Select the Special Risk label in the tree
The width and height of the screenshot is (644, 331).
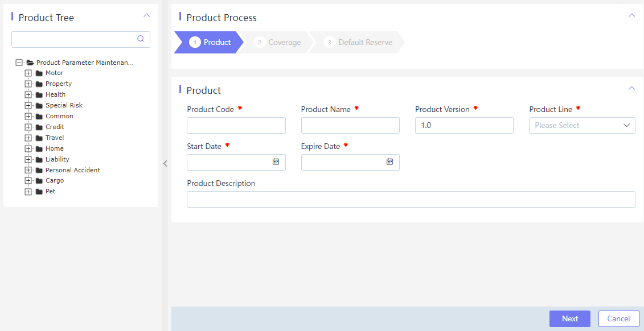coord(64,105)
